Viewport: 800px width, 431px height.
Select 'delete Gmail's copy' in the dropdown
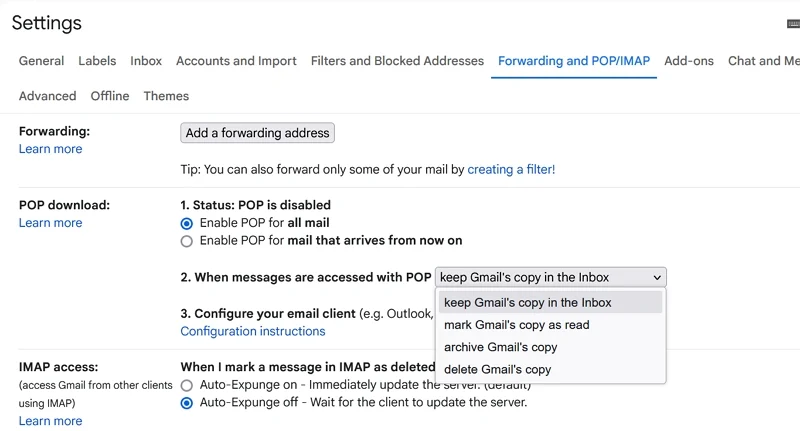[498, 369]
